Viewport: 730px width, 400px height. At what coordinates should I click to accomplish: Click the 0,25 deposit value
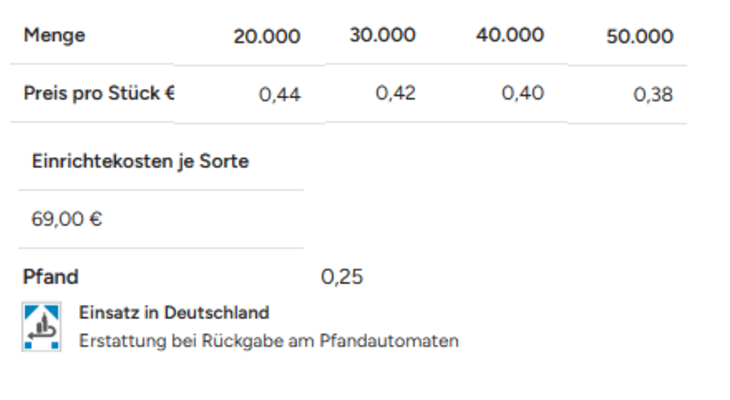[x=342, y=277]
